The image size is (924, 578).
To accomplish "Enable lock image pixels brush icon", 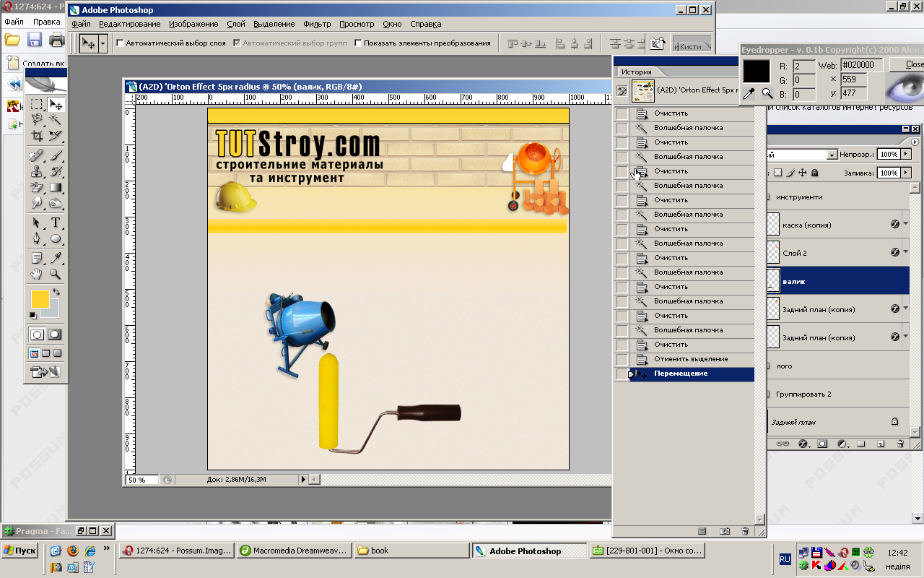I will [790, 173].
